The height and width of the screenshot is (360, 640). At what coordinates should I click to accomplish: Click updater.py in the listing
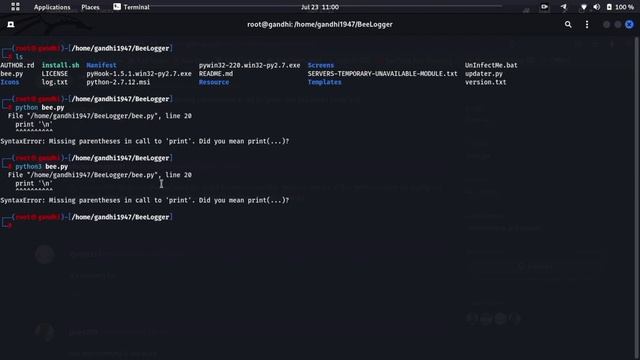click(x=484, y=74)
